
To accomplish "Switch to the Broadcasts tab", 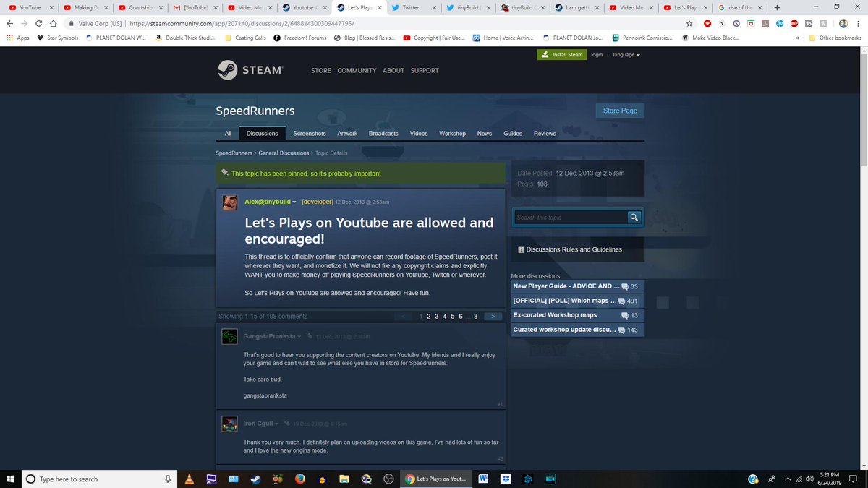I will pos(383,133).
